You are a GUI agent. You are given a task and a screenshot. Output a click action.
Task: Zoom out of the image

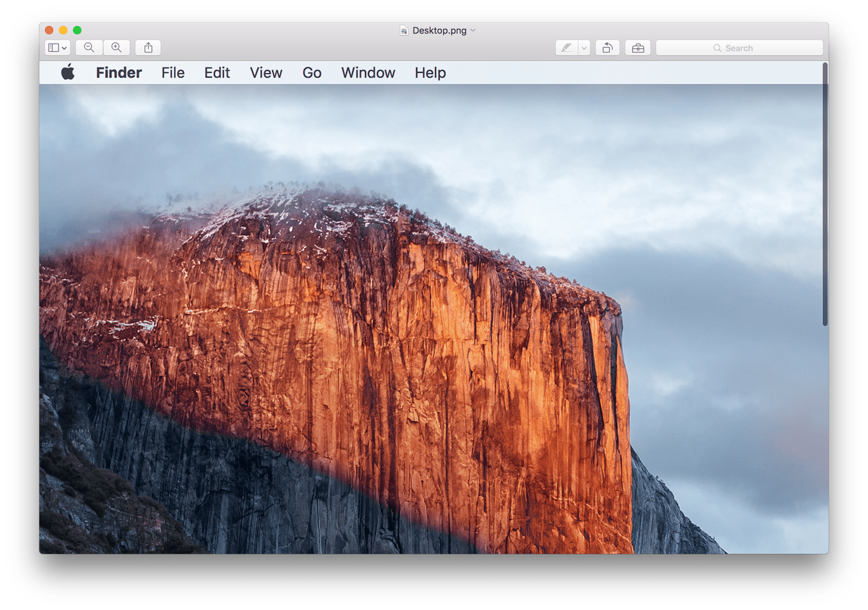click(x=89, y=48)
